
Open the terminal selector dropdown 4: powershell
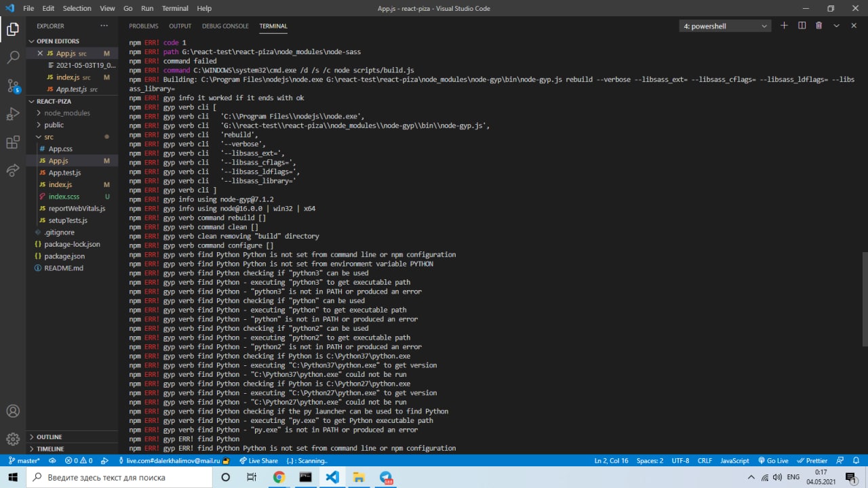coord(725,26)
